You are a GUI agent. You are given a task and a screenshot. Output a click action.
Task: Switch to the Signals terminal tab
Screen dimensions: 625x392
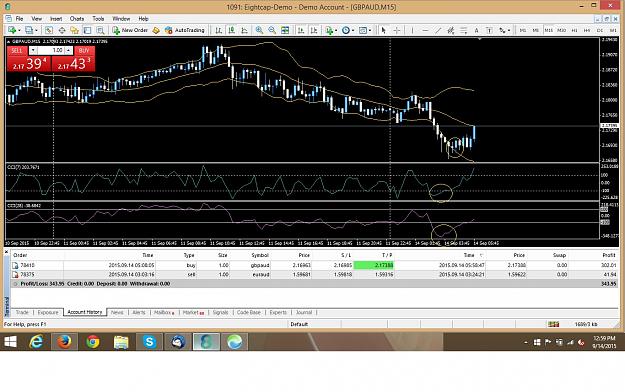(220, 312)
